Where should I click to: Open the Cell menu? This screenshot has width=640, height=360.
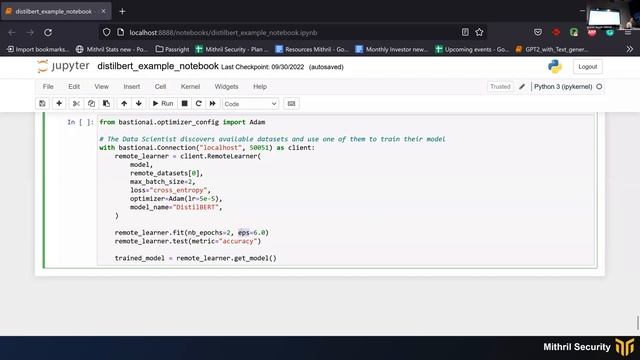[x=160, y=87]
